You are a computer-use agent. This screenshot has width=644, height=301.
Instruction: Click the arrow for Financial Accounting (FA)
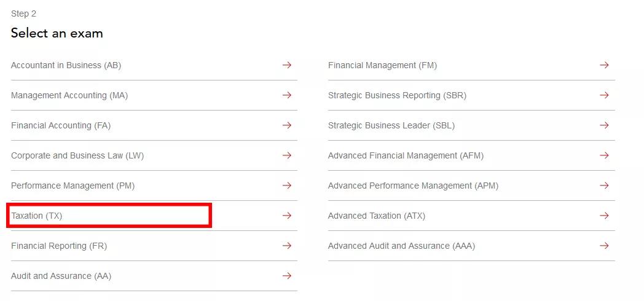(x=287, y=125)
